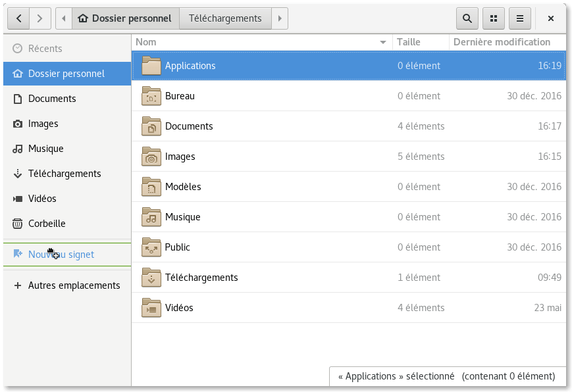Expand the breadcrumb overflow chevron on the left

pyautogui.click(x=63, y=18)
